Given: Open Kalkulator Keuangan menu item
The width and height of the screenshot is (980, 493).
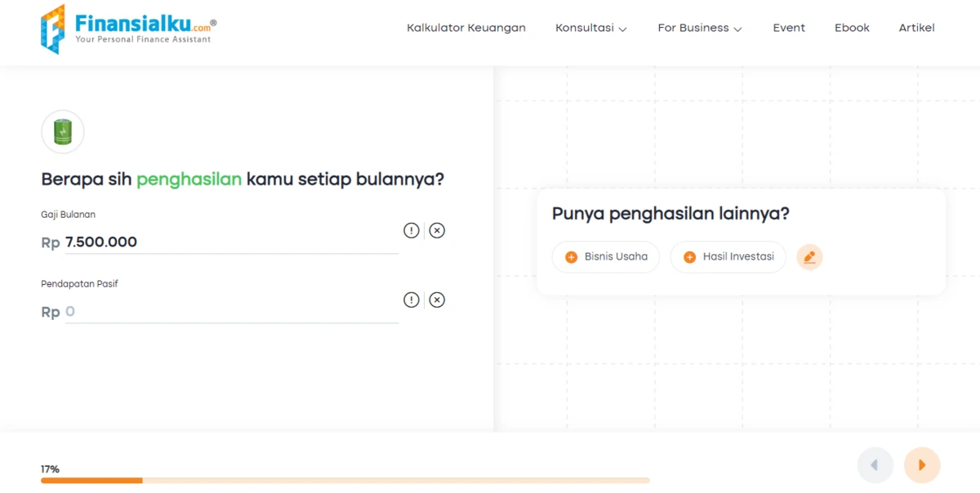Looking at the screenshot, I should (x=466, y=28).
